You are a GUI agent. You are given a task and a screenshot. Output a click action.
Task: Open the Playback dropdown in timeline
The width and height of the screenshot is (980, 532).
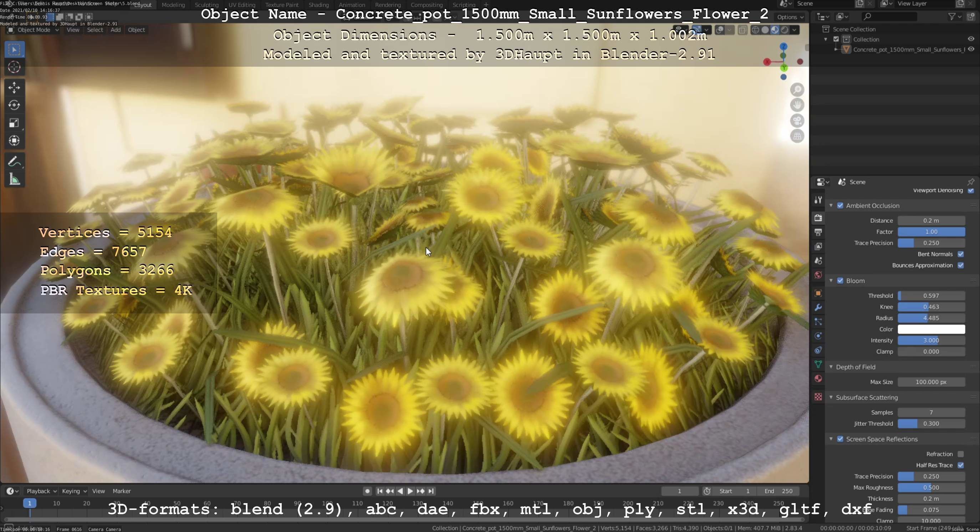pos(41,491)
